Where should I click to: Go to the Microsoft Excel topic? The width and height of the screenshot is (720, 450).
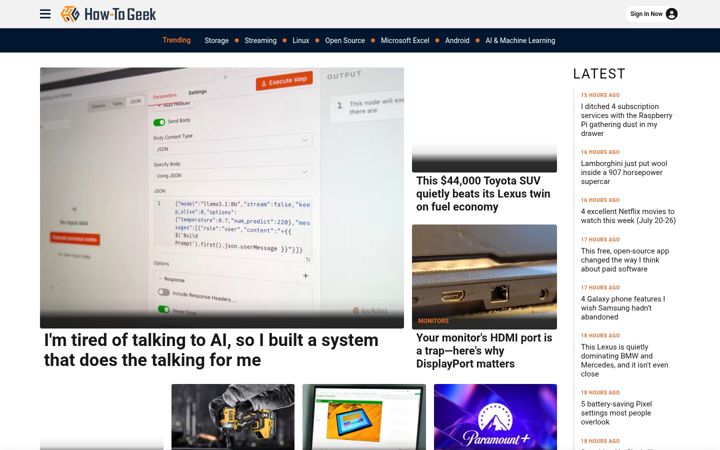click(x=405, y=40)
